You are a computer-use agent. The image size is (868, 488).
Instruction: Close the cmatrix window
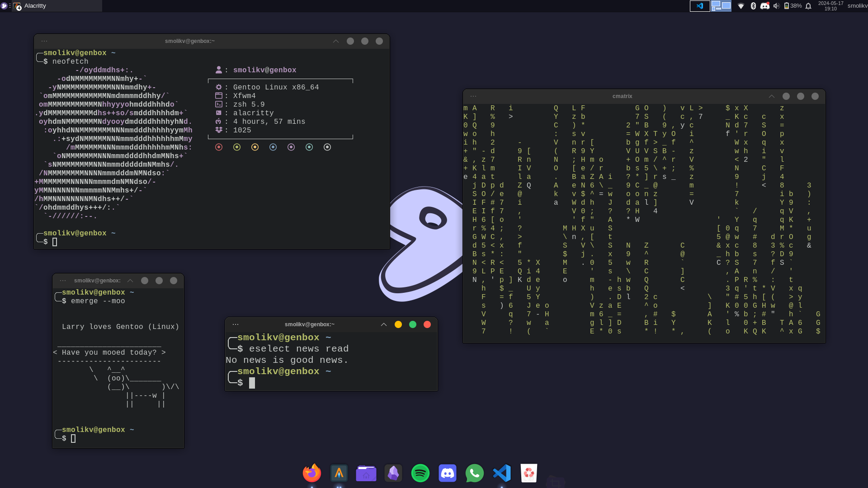(815, 96)
